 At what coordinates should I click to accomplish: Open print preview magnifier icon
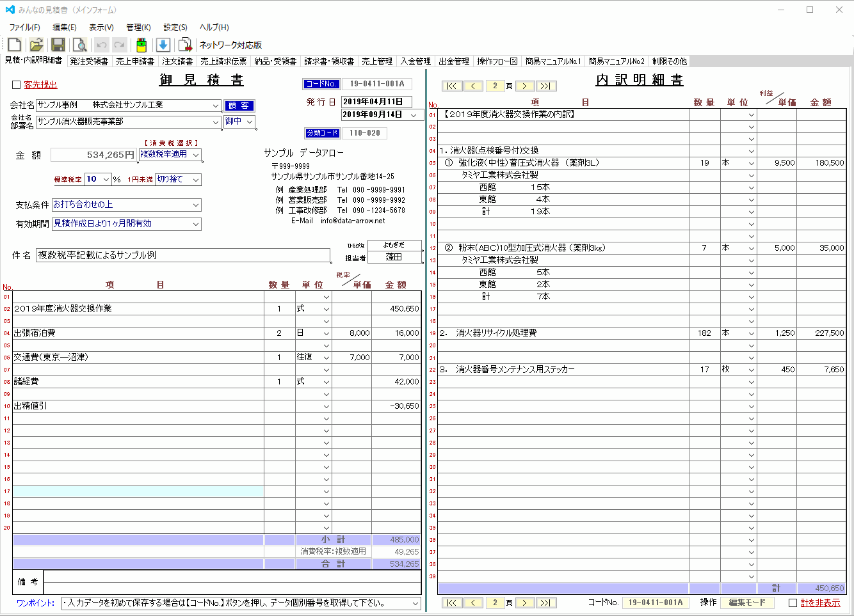[x=79, y=45]
